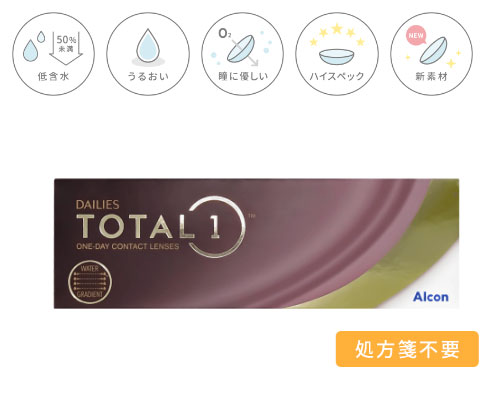
Task: Click the blue Alcon logo
Action: pos(431,297)
